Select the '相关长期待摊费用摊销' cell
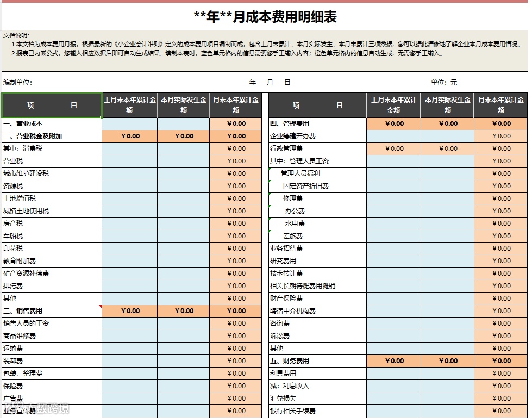This screenshot has width=532, height=418. click(x=317, y=286)
